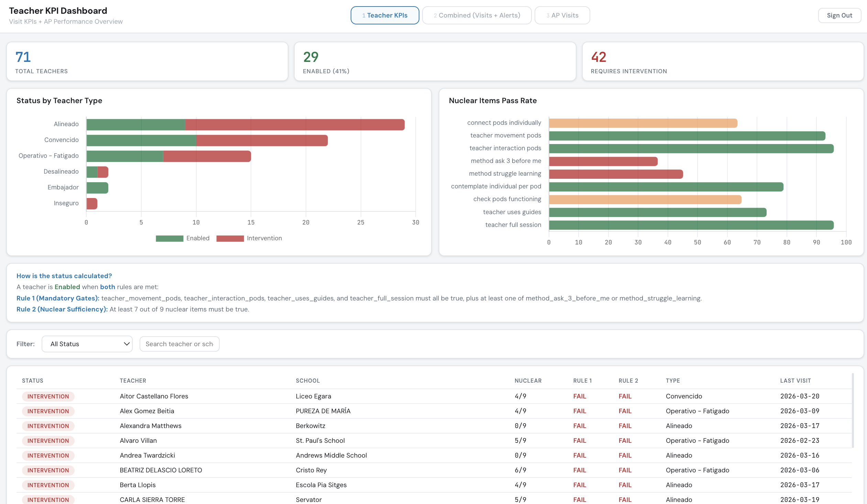Toggle the Enabled legend item

[x=183, y=238]
